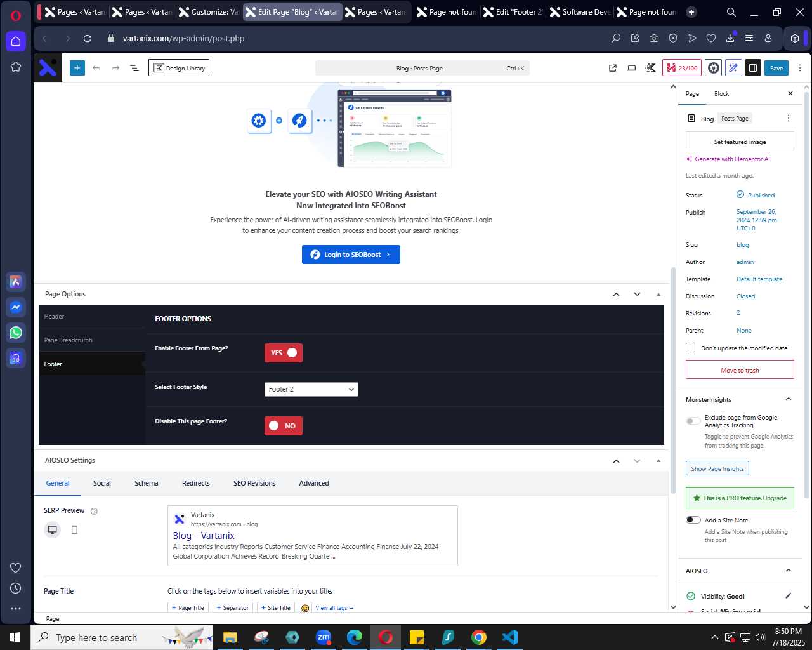
Task: Open the block inserter plus button
Action: click(77, 68)
